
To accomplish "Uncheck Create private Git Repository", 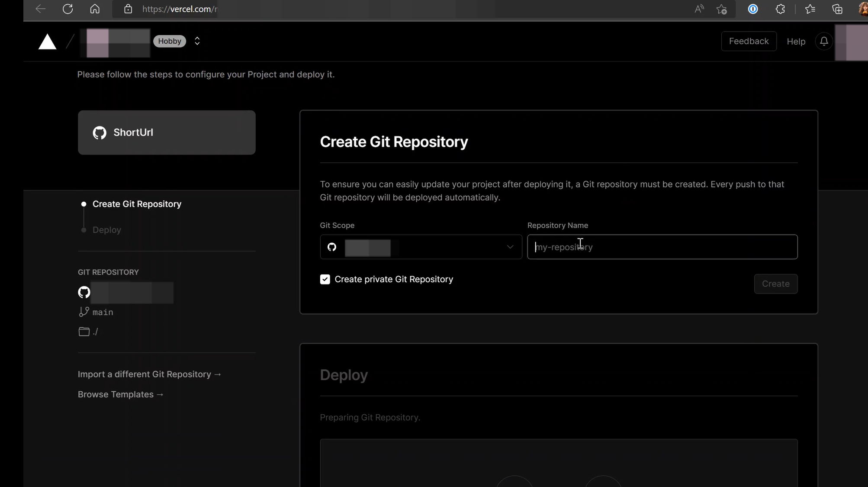I will point(325,279).
